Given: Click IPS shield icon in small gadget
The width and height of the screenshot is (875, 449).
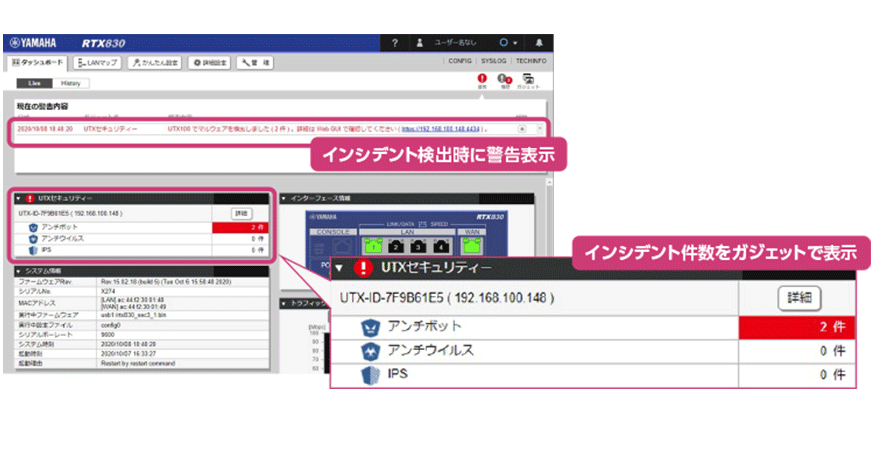Looking at the screenshot, I should click(x=33, y=250).
